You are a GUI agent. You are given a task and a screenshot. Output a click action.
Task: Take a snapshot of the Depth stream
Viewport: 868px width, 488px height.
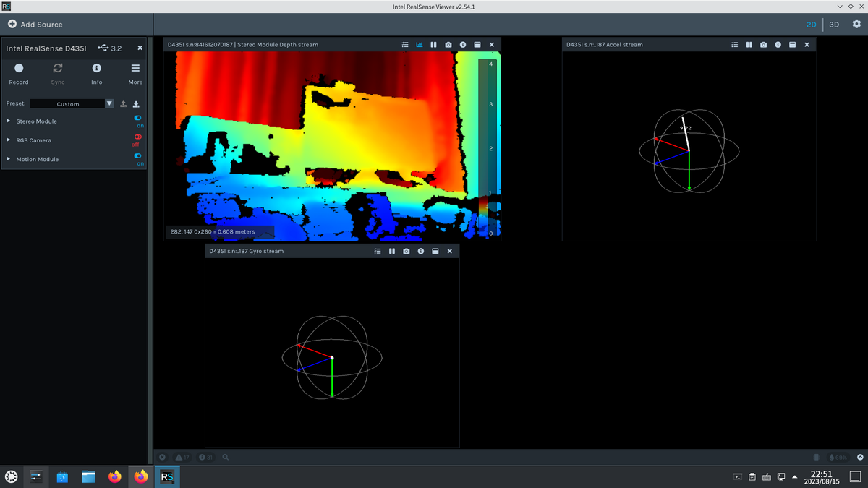coord(448,45)
